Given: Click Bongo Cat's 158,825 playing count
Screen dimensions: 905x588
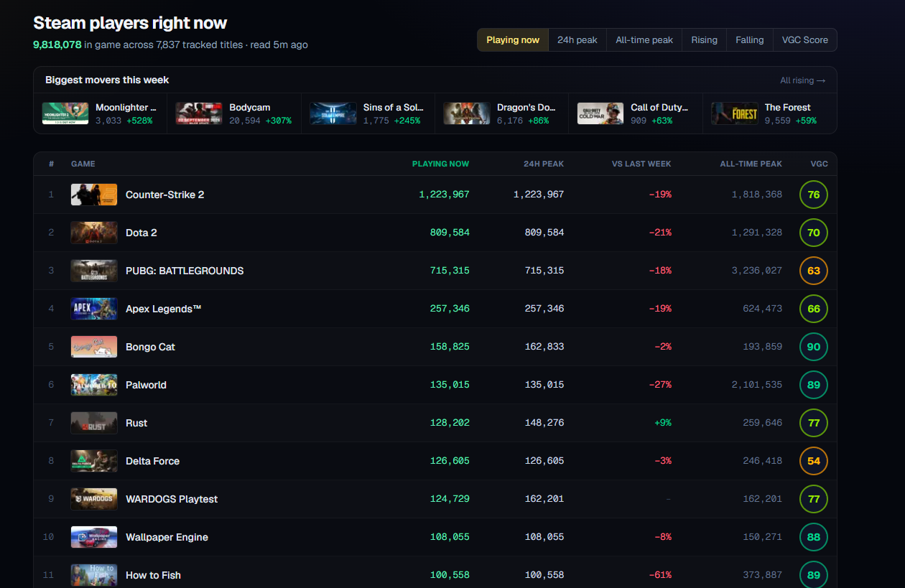Looking at the screenshot, I should 449,347.
